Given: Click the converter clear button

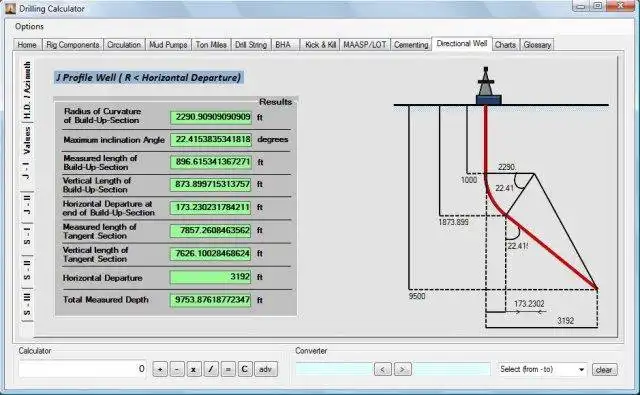Looking at the screenshot, I should tap(604, 370).
